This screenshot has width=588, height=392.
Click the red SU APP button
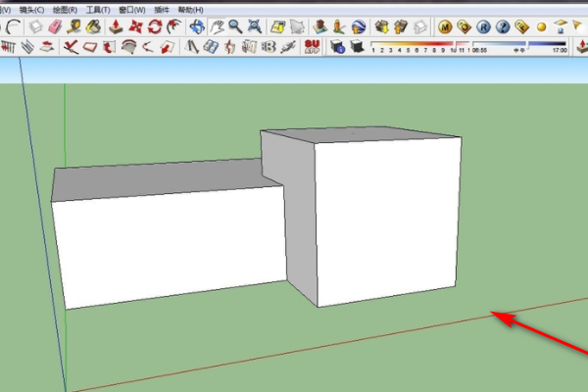(x=314, y=46)
